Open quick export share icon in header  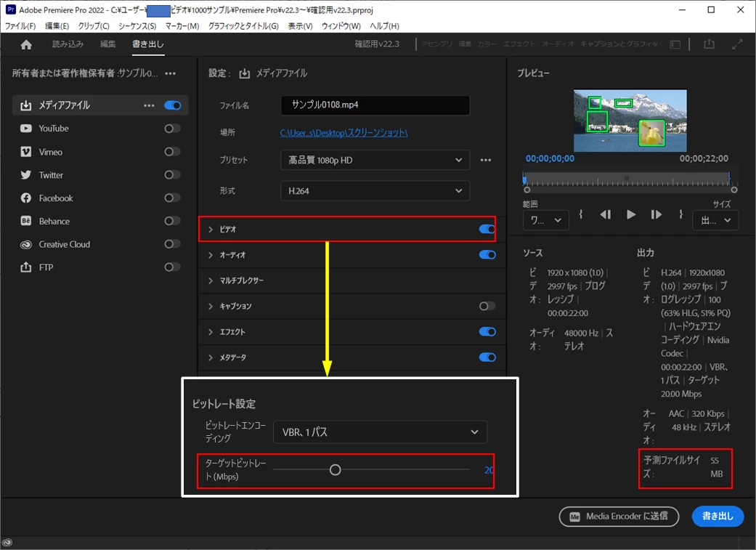[709, 44]
